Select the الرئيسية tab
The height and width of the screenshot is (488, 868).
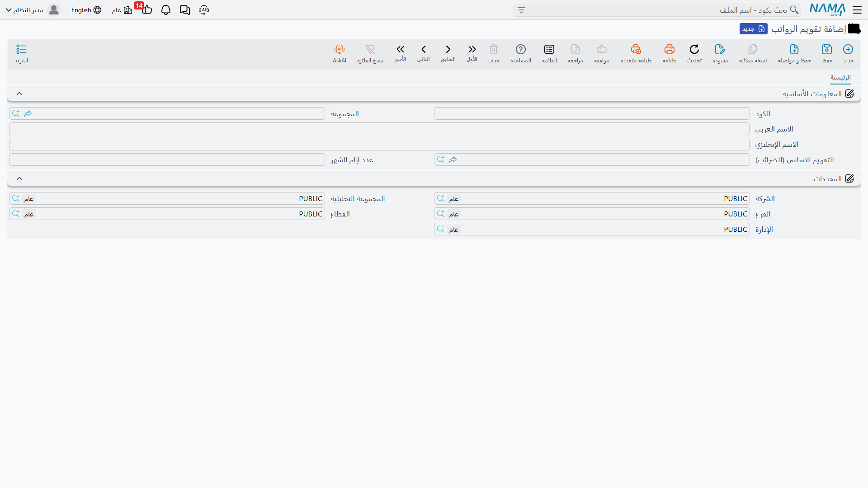[840, 78]
